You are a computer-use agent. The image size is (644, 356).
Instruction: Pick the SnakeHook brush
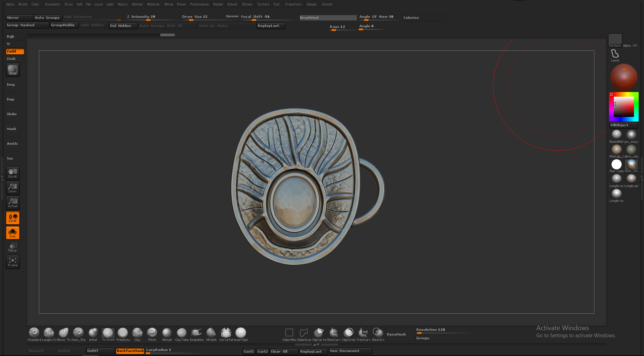pos(196,334)
